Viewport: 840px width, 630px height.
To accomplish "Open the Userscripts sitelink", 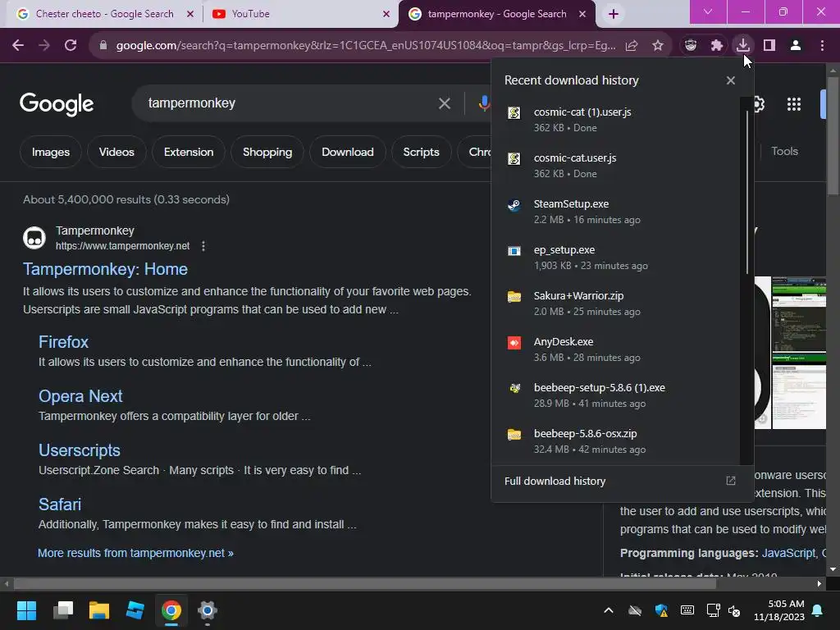I will [80, 450].
